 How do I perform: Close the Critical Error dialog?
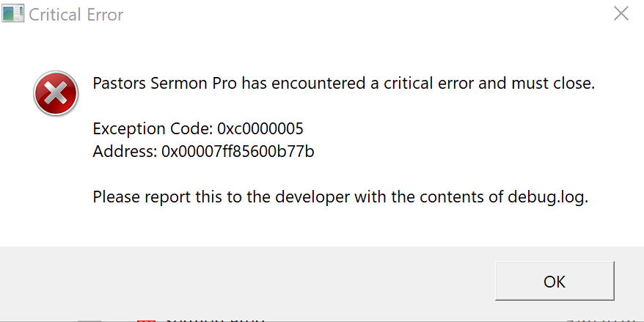[621, 13]
